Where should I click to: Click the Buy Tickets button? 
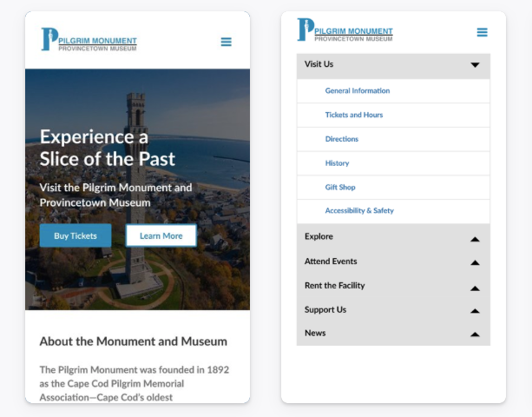click(76, 235)
